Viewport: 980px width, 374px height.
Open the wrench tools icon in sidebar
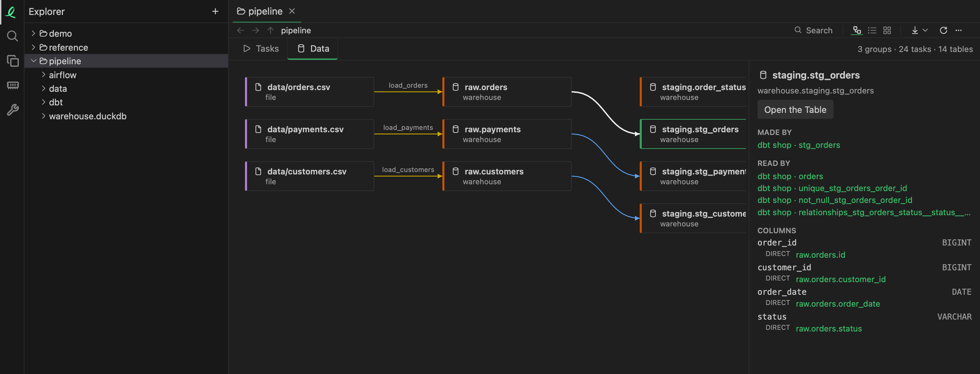(12, 110)
